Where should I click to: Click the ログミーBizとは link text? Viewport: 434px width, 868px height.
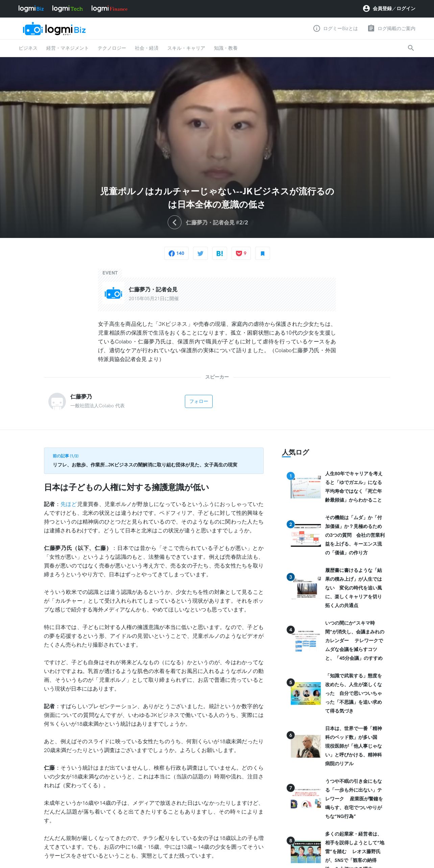point(340,28)
